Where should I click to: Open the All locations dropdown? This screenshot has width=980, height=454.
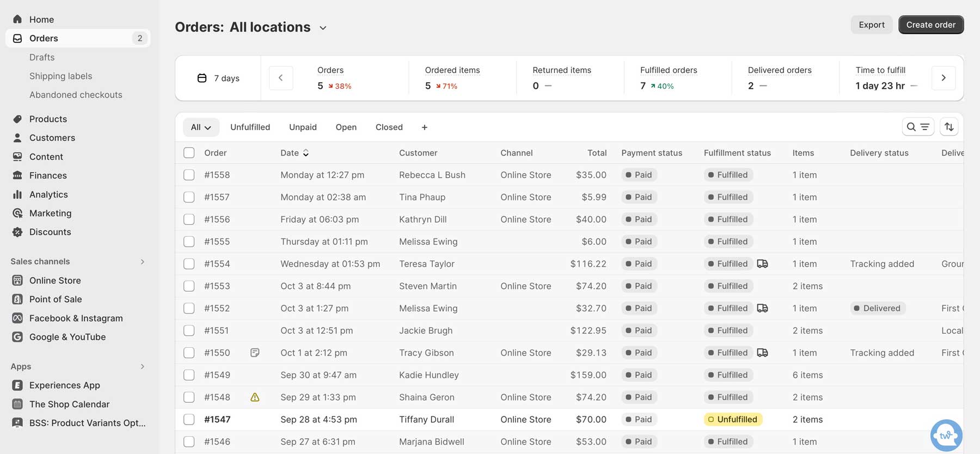click(323, 28)
